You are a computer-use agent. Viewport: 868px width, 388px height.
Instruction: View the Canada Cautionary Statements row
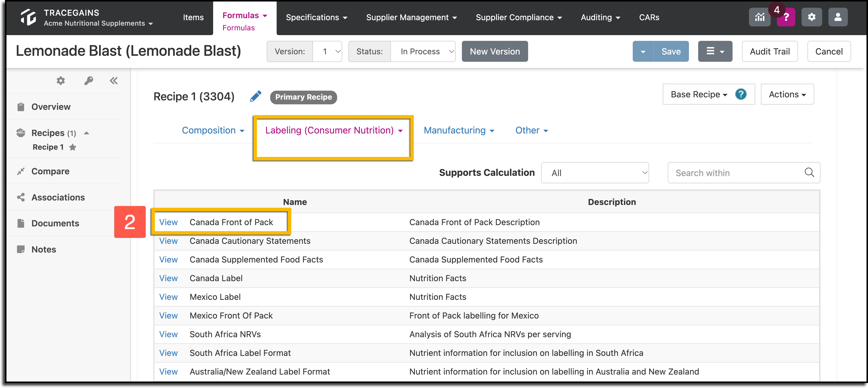click(168, 241)
